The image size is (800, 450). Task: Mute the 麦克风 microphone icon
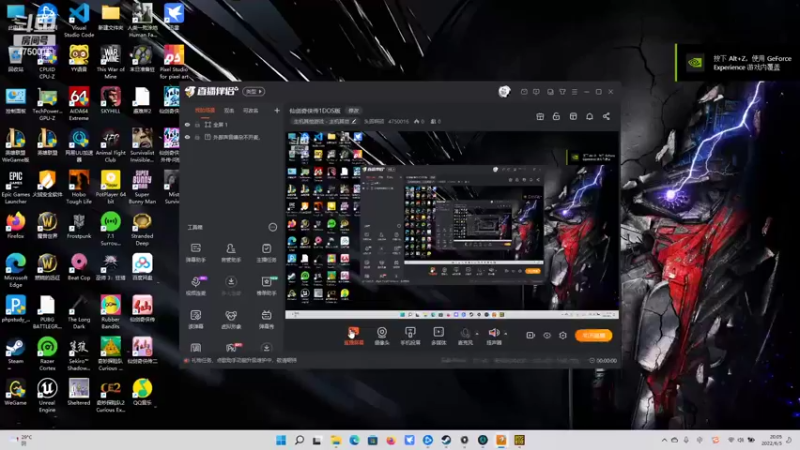click(x=465, y=333)
